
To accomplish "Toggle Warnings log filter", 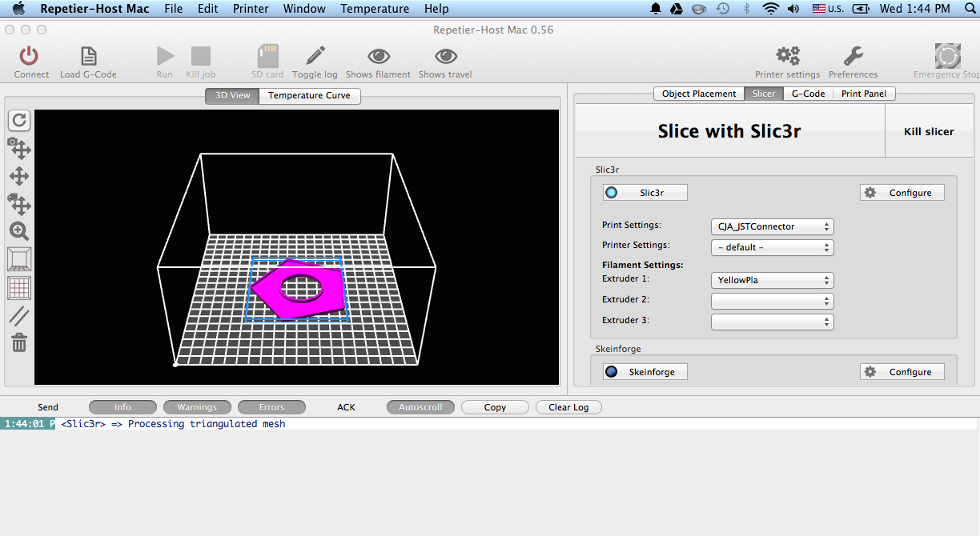I will click(197, 407).
